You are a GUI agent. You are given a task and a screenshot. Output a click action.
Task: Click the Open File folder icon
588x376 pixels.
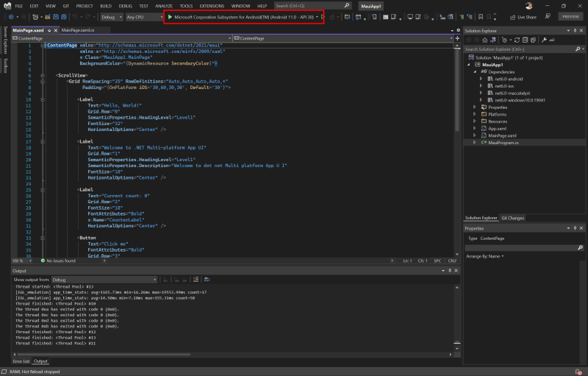click(x=48, y=17)
